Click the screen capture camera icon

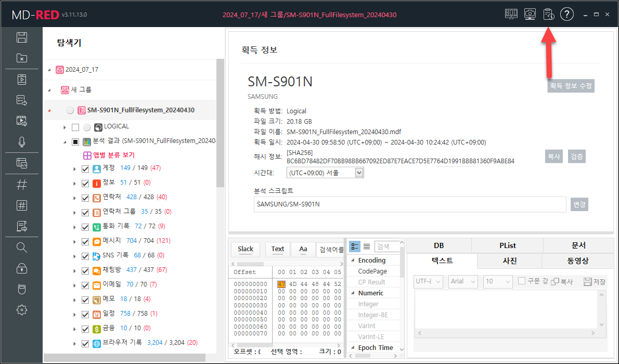(x=530, y=14)
